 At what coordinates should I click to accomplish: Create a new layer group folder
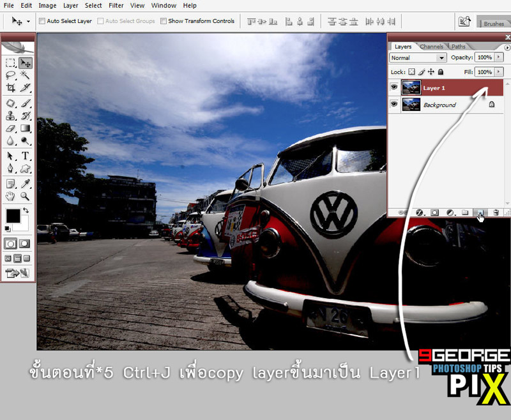(465, 213)
